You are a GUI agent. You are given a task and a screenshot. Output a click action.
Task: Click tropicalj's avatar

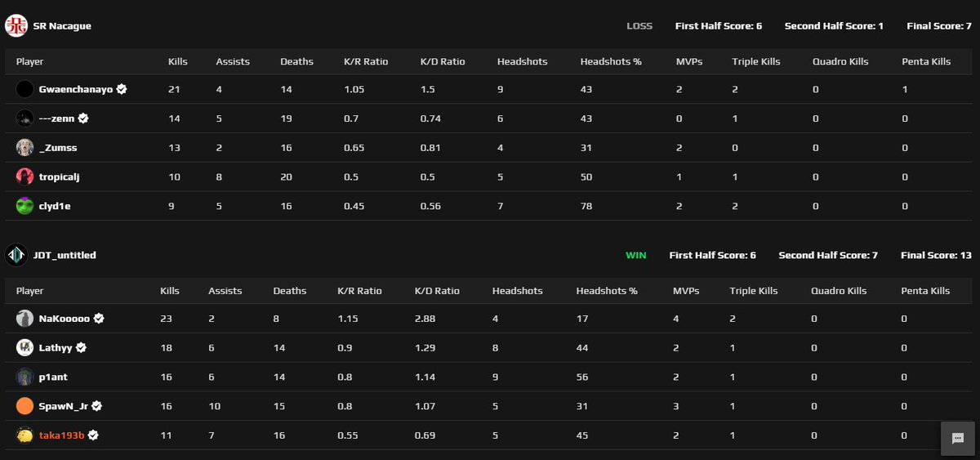[24, 176]
